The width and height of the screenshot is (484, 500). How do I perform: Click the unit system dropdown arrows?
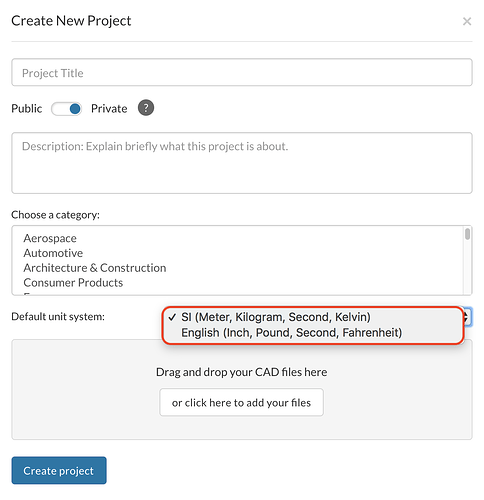pyautogui.click(x=467, y=317)
